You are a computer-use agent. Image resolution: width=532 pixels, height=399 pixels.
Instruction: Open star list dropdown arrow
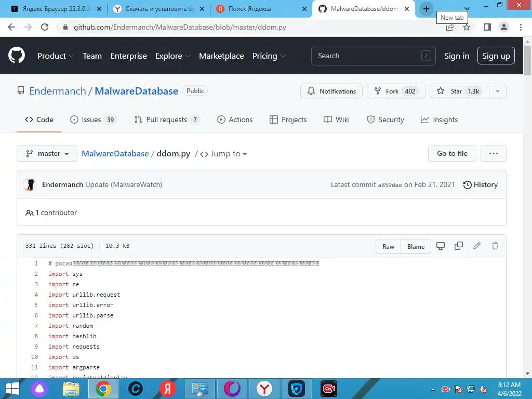(497, 91)
